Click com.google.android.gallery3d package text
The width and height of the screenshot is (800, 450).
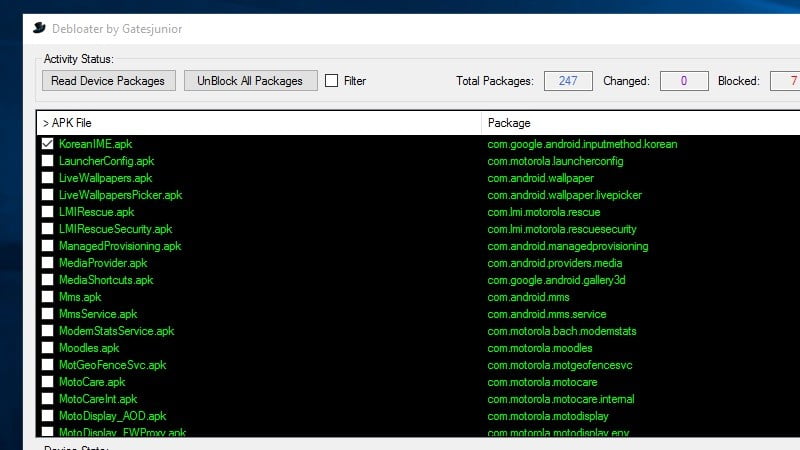(556, 280)
